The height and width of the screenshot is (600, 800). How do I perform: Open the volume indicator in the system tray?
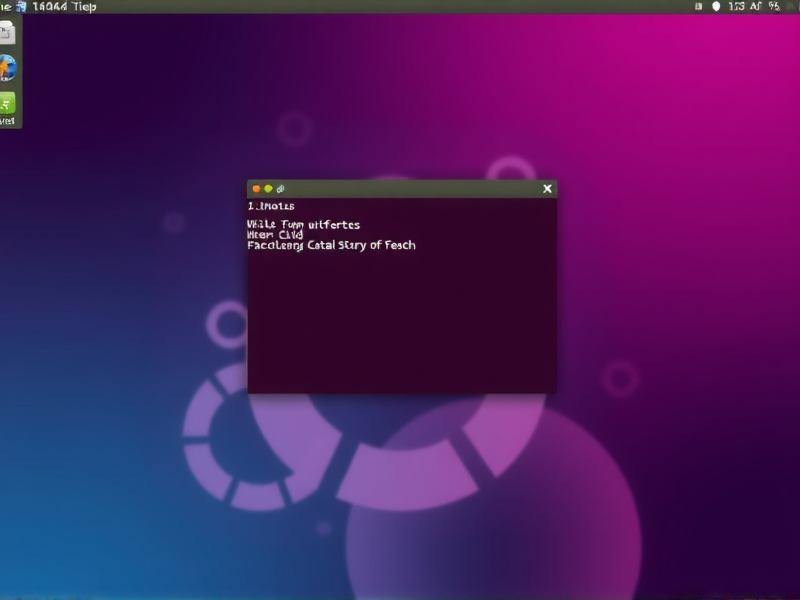[717, 5]
